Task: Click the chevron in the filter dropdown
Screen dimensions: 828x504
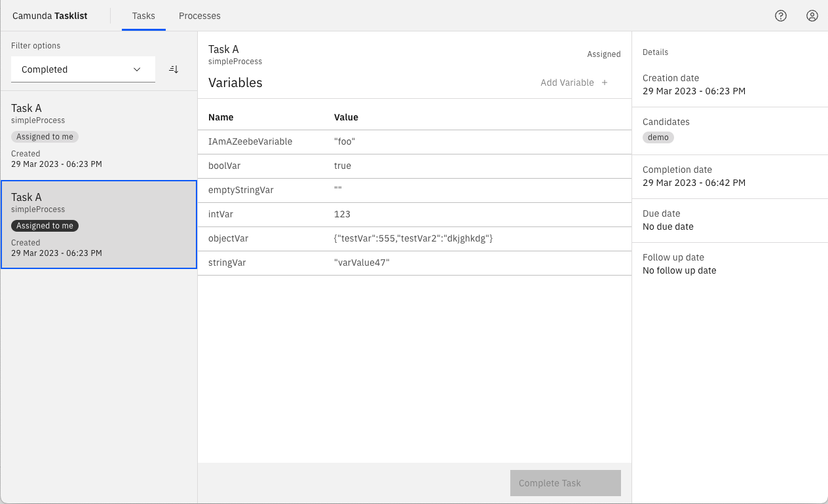Action: click(x=137, y=69)
